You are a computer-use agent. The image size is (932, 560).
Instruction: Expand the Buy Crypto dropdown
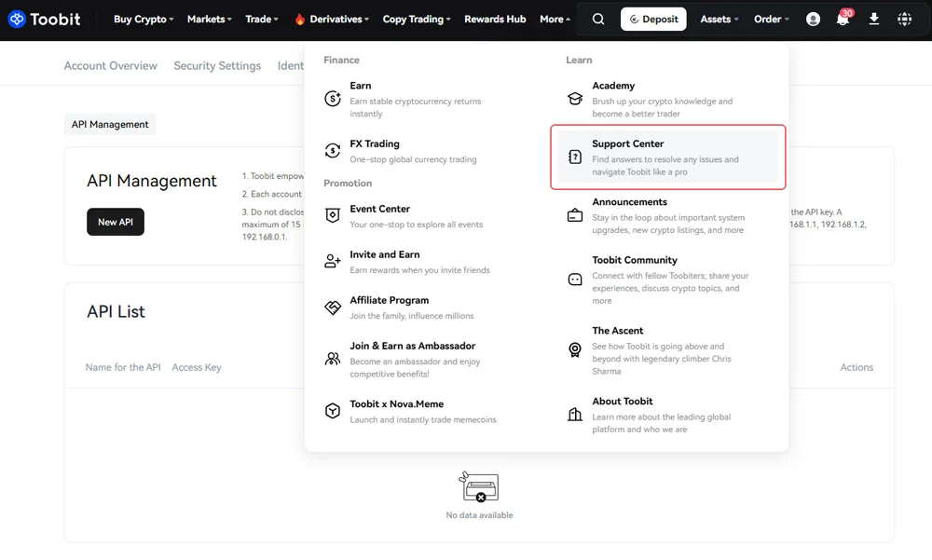click(x=144, y=19)
